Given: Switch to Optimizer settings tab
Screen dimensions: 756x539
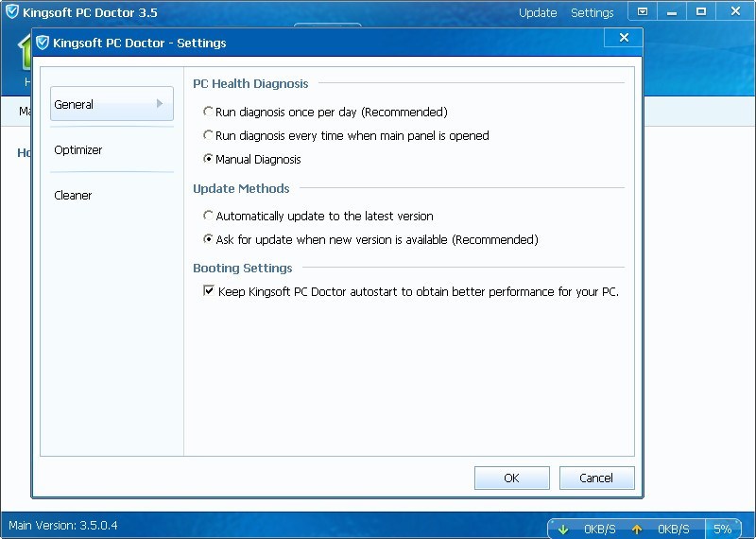Looking at the screenshot, I should [112, 149].
